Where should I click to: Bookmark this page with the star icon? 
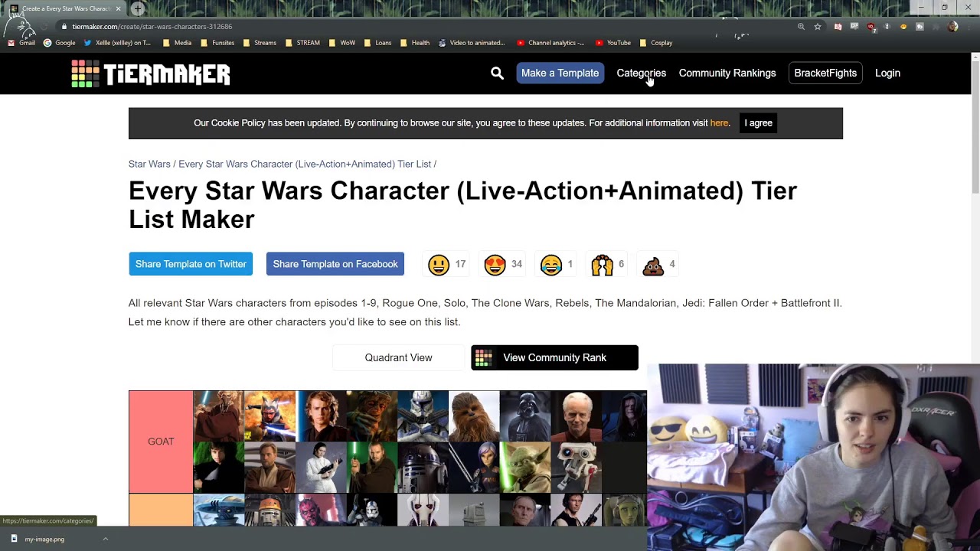[x=818, y=27]
